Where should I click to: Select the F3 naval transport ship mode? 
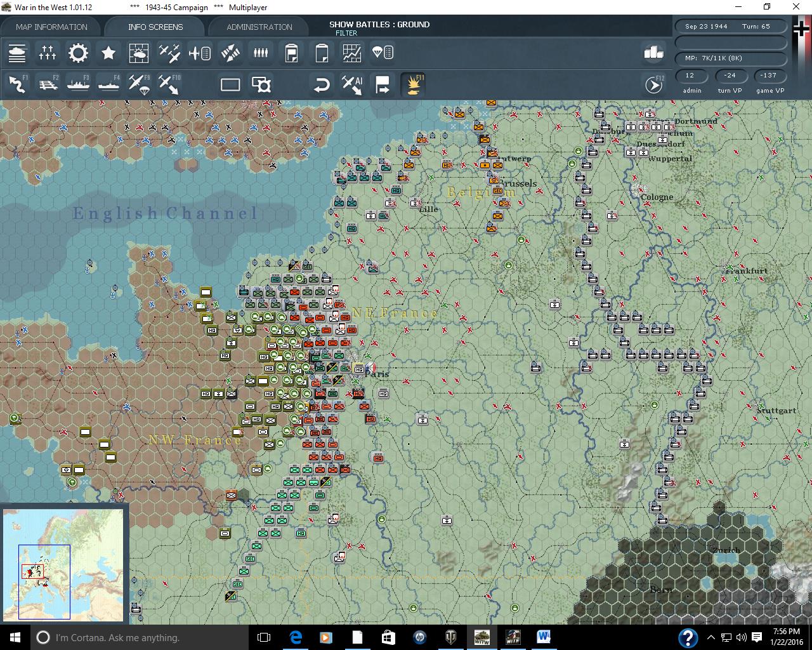coord(78,84)
